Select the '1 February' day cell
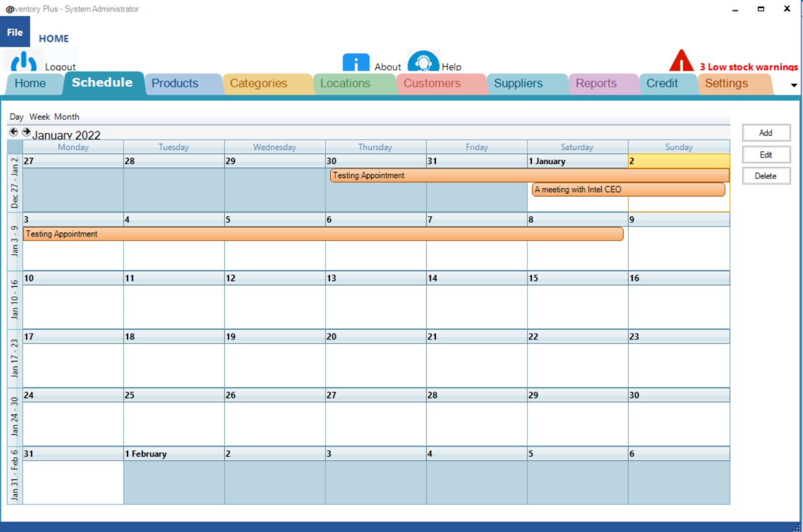The image size is (803, 532). (174, 476)
